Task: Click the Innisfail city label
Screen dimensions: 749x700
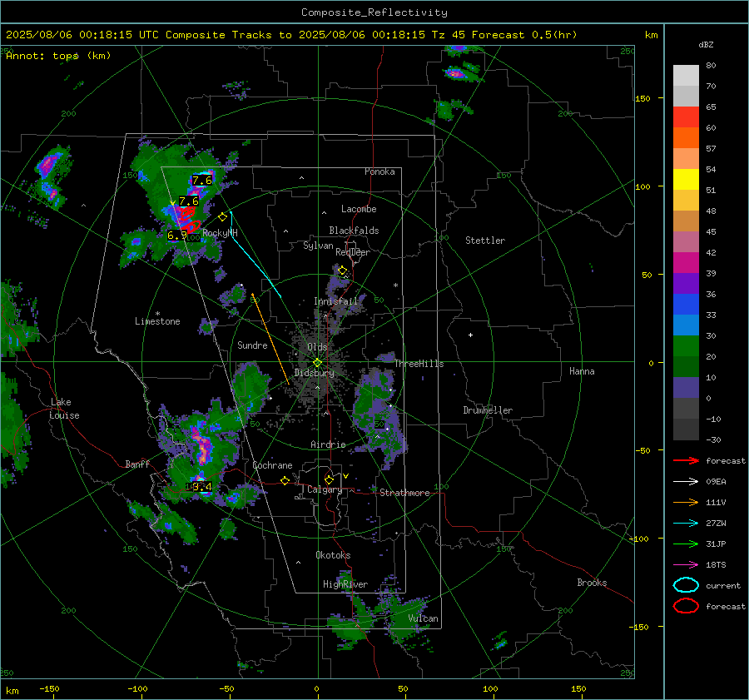Action: (336, 301)
